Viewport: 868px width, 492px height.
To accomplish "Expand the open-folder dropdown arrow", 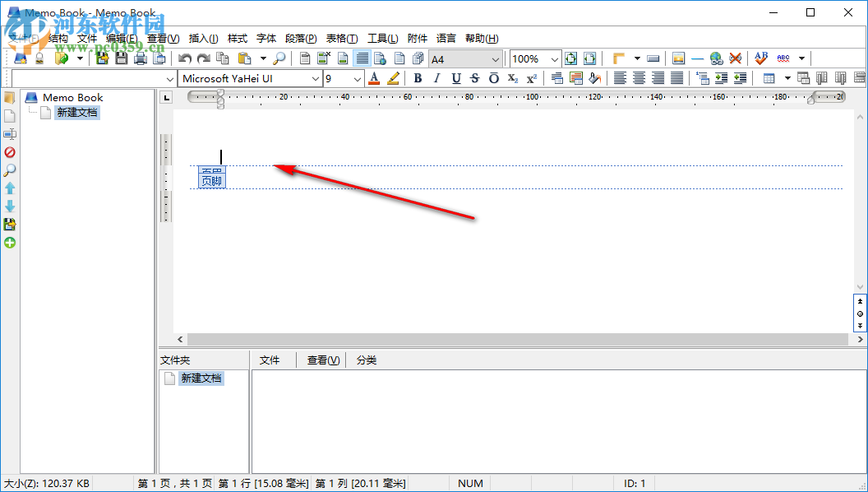I will (80, 58).
